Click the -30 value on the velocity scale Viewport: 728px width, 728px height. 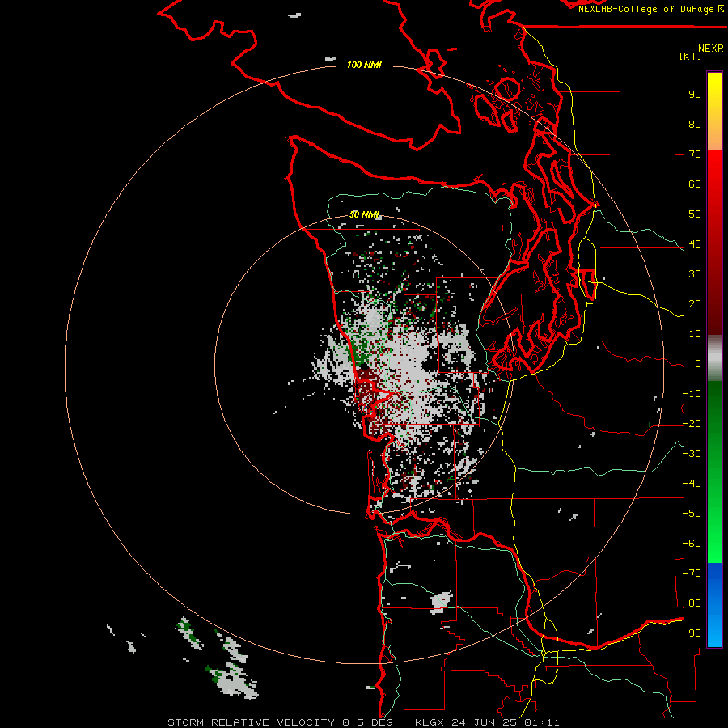[692, 454]
